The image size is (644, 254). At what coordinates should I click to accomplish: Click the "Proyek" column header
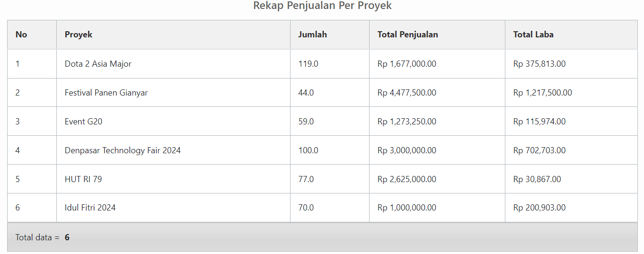pyautogui.click(x=79, y=35)
